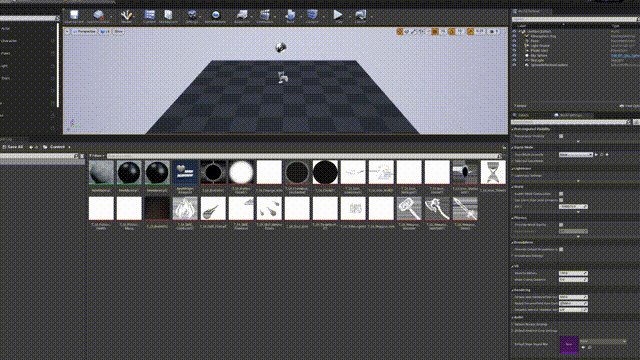Viewport: 640px width, 360px height.
Task: Open the Marketplace toolbar icon
Action: [168, 15]
